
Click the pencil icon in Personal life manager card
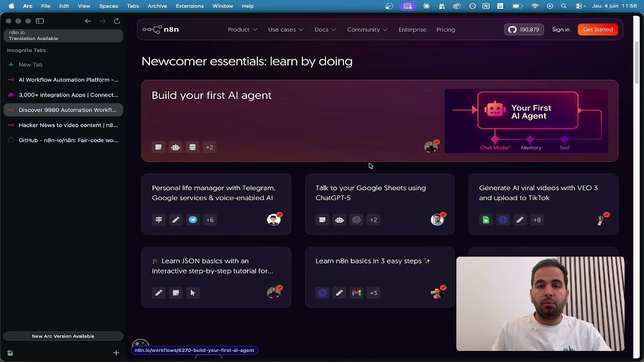(x=176, y=220)
